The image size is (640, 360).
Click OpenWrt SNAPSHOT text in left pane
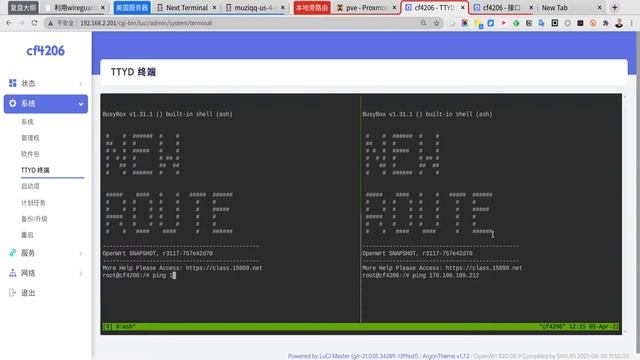tap(157, 253)
